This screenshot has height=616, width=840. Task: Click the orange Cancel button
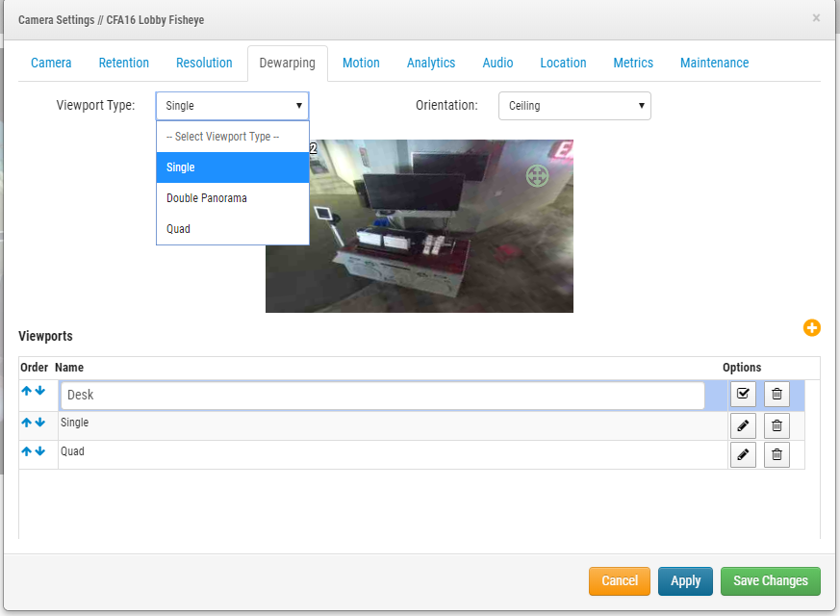click(620, 580)
